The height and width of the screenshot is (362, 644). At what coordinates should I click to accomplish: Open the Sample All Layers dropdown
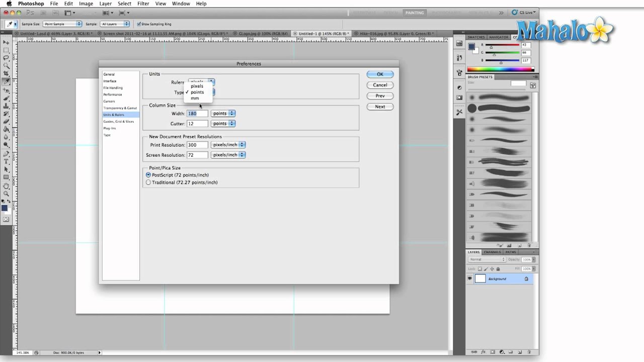tap(115, 24)
